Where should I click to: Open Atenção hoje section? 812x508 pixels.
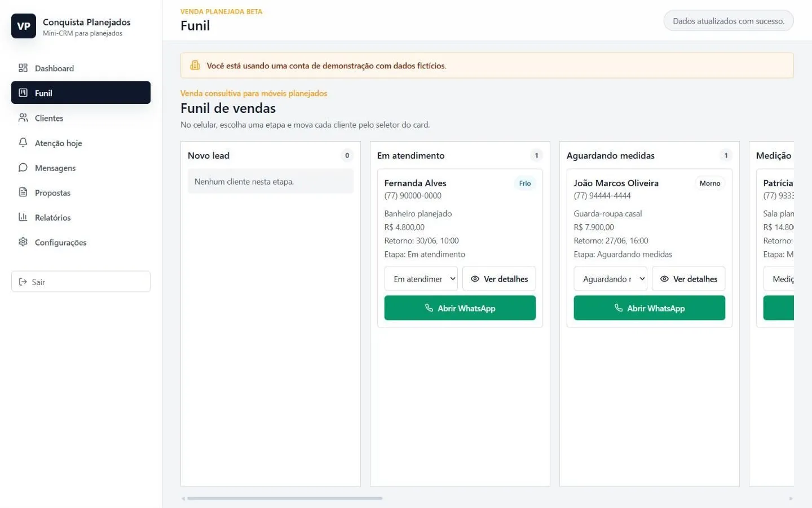coord(81,143)
